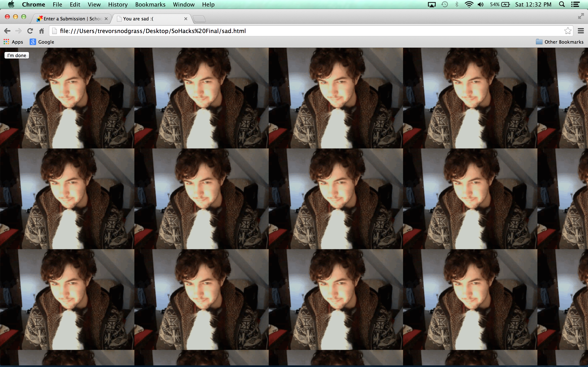Open a new tab with the tab button
This screenshot has height=367, width=588.
(x=199, y=19)
